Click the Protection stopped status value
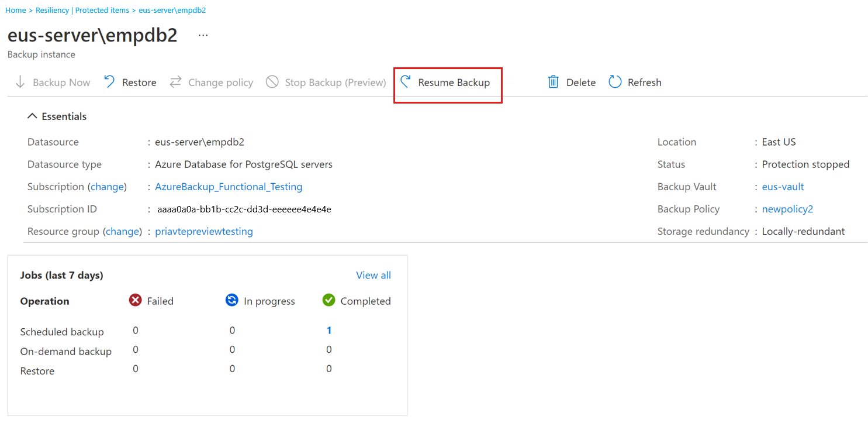The height and width of the screenshot is (433, 868). coord(806,164)
